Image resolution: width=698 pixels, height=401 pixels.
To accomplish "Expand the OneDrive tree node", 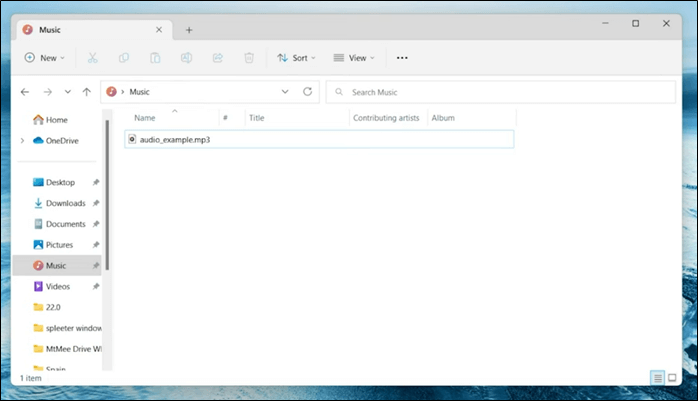I will pos(22,140).
